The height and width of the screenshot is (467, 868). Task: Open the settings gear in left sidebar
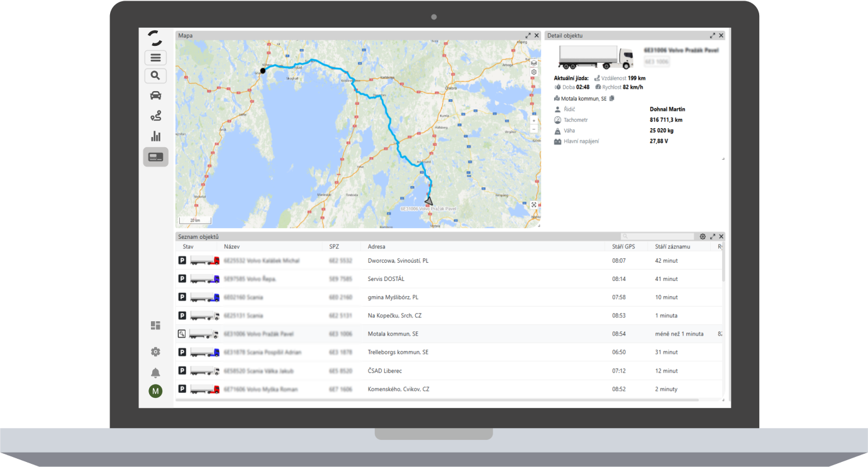pos(155,352)
